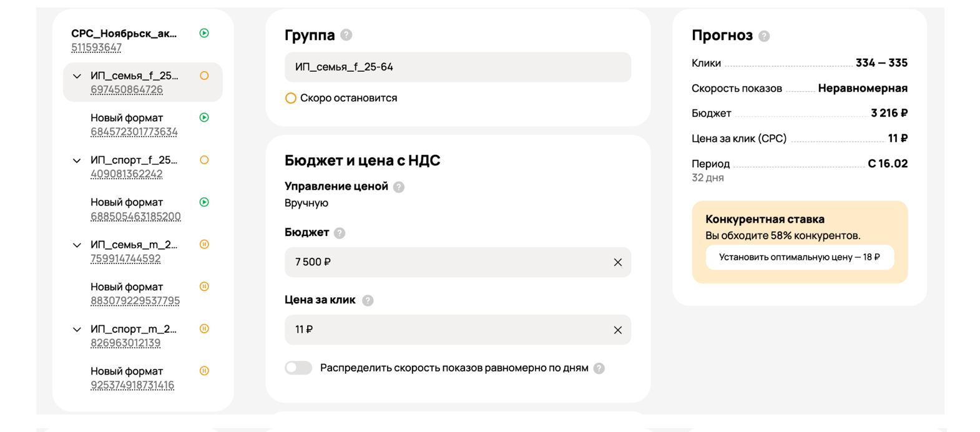This screenshot has height=432, width=980.
Task: Collapse the ИП_семья_f_25 group chevron
Action: click(x=77, y=76)
